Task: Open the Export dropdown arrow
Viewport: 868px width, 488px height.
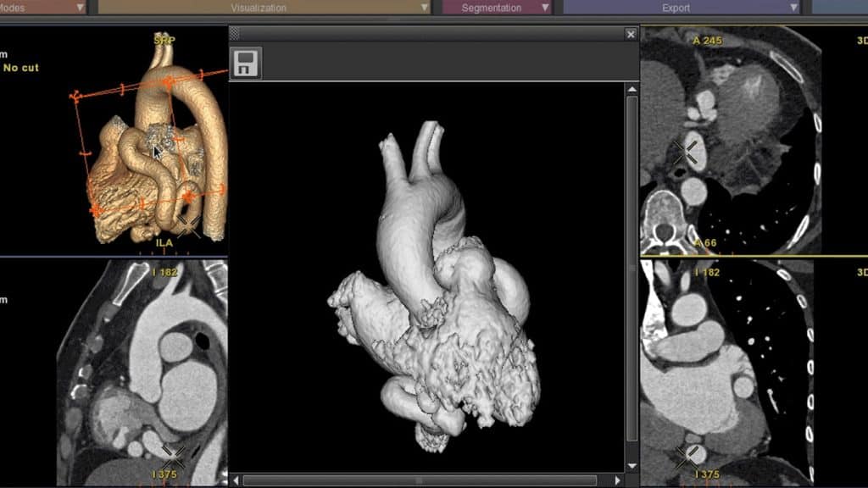Action: [x=793, y=8]
